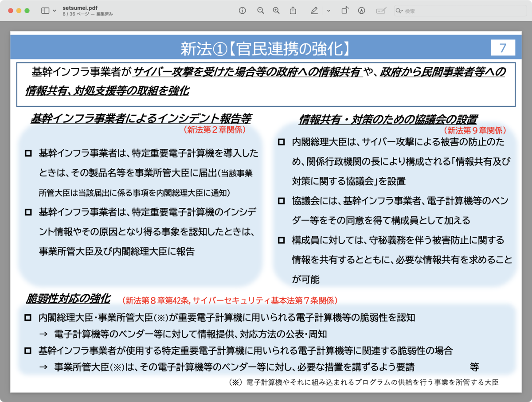Click the red note mentioning サイバーセキュリティ基本法第７条関係
The width and height of the screenshot is (532, 402).
(x=231, y=301)
